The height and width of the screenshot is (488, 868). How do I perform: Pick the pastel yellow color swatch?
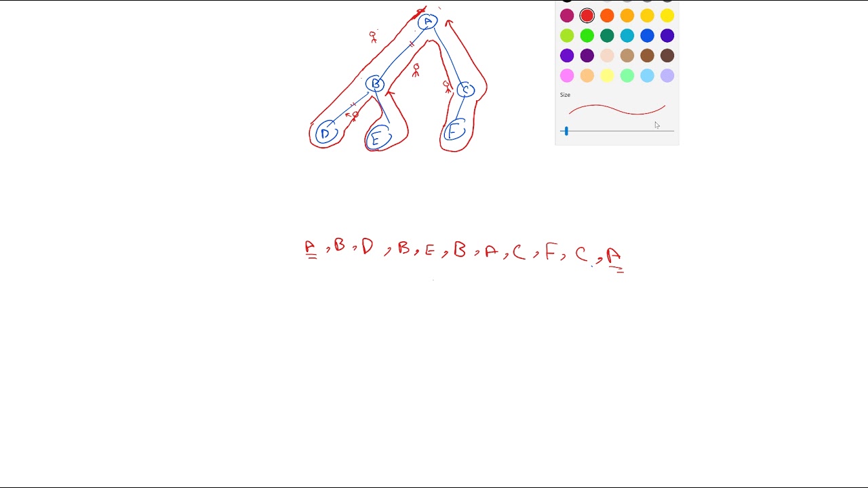607,75
